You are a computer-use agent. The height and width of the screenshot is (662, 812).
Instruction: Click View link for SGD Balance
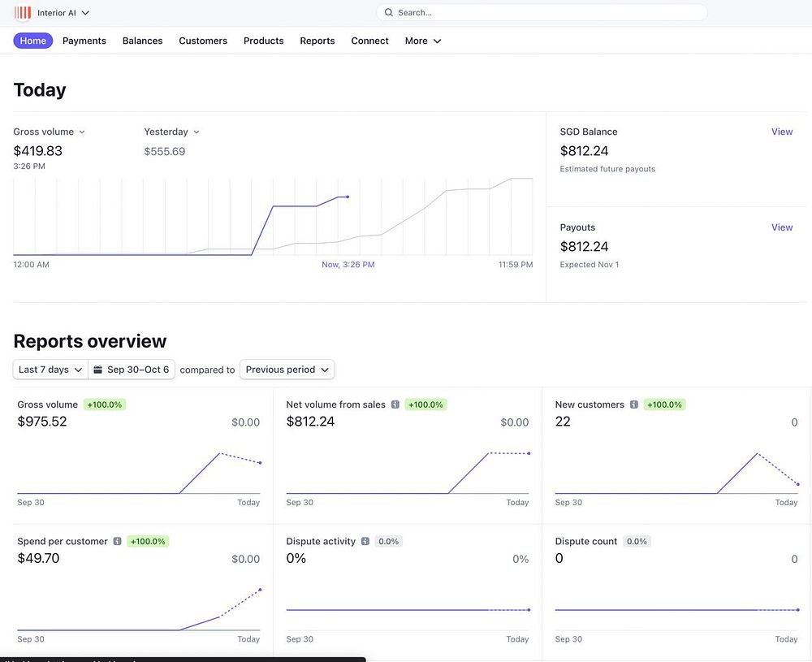[781, 132]
